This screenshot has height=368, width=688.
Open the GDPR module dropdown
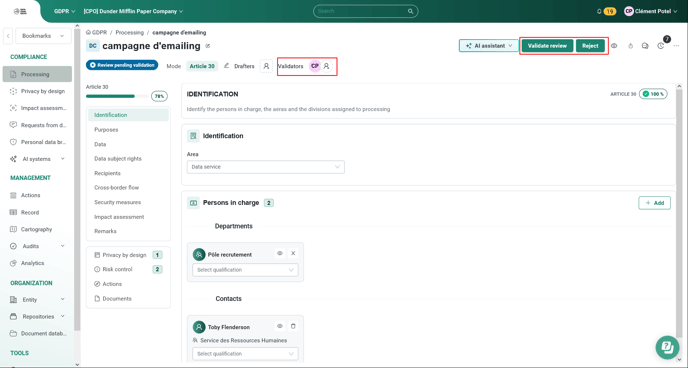(x=64, y=11)
